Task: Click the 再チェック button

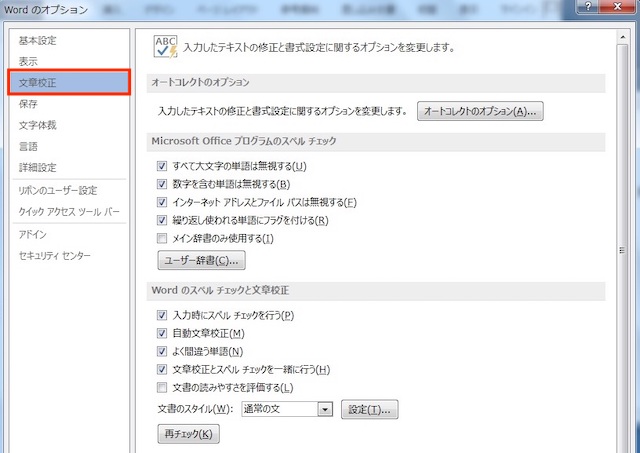Action: tap(188, 434)
